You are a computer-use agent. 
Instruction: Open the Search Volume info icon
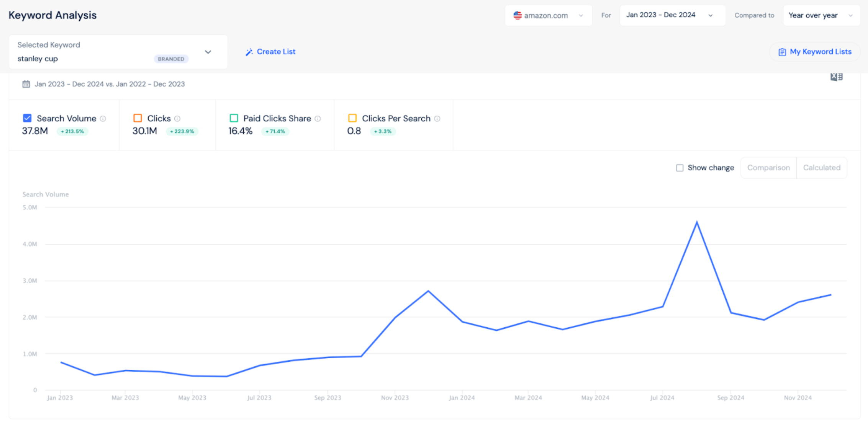[x=103, y=119]
